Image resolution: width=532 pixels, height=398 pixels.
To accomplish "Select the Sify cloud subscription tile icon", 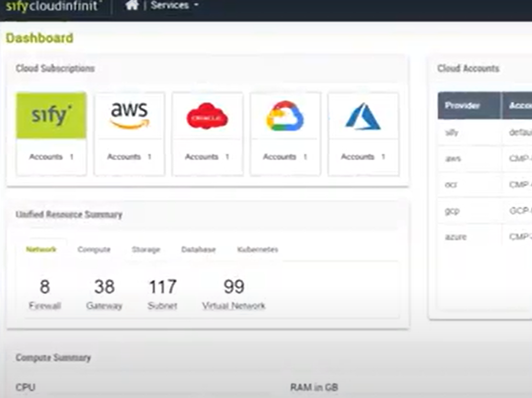I will click(51, 115).
